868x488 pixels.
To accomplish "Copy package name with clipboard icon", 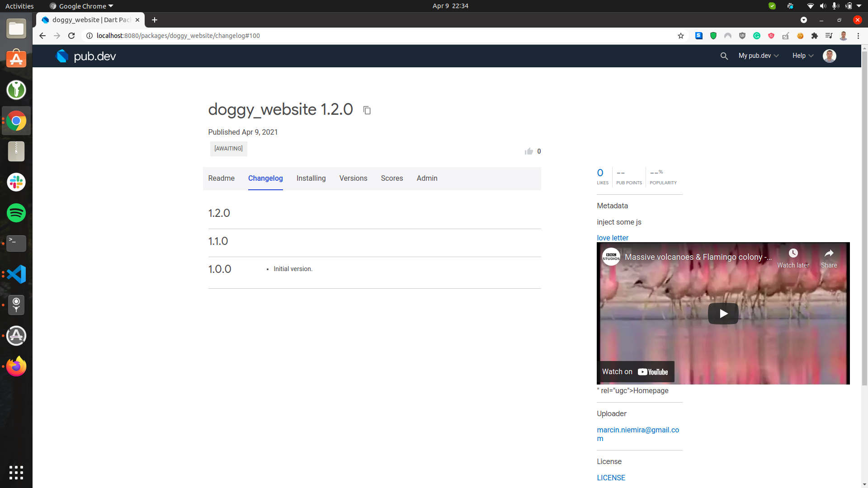I will 367,110.
